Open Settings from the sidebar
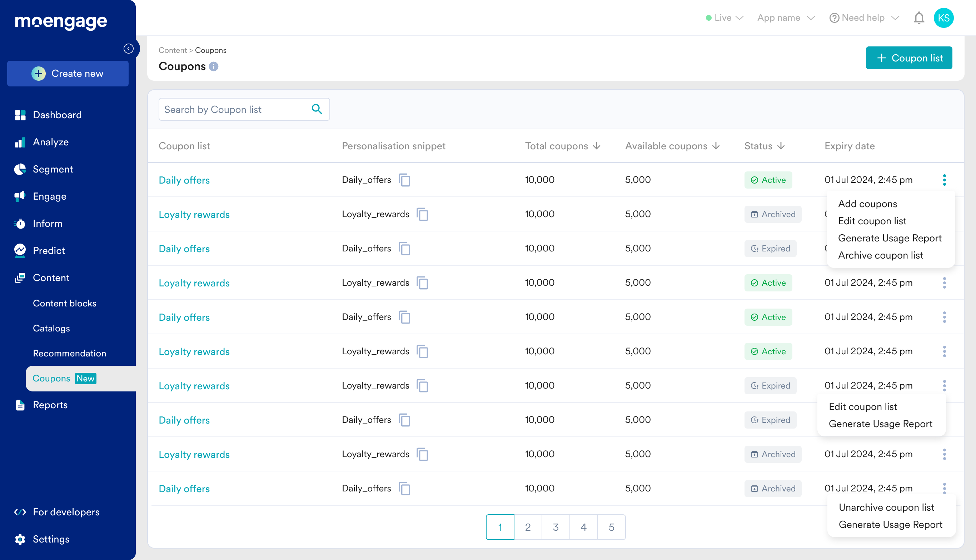The image size is (976, 560). coord(51,539)
